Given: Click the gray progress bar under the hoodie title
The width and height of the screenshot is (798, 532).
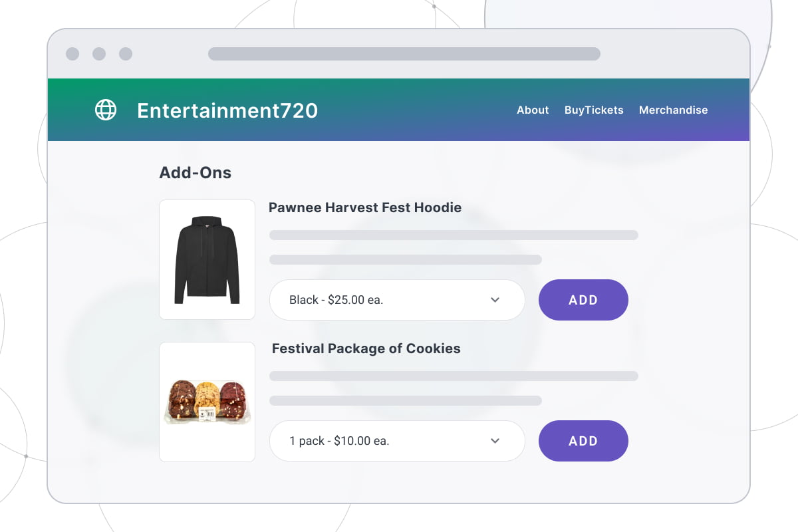Looking at the screenshot, I should [x=453, y=235].
